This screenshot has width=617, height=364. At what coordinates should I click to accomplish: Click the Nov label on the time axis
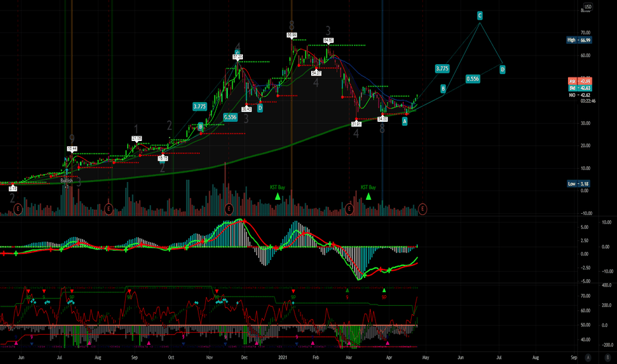pyautogui.click(x=209, y=357)
